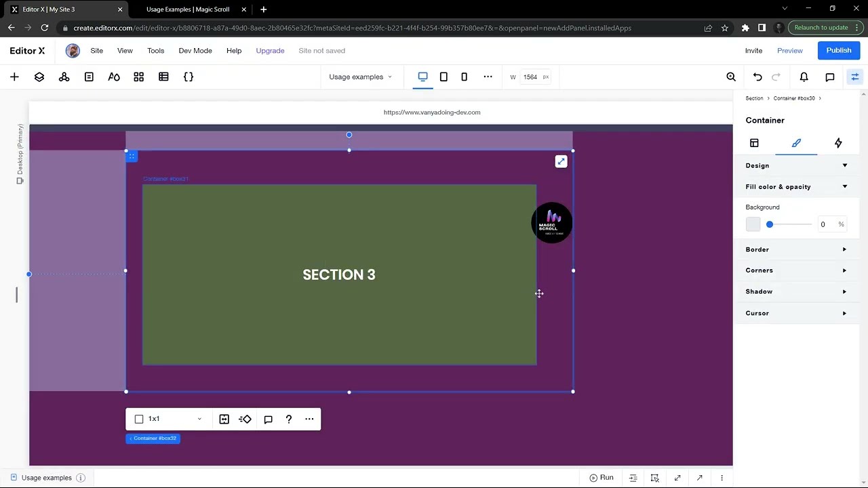Open the Layers panel icon
This screenshot has width=868, height=488.
(x=39, y=77)
